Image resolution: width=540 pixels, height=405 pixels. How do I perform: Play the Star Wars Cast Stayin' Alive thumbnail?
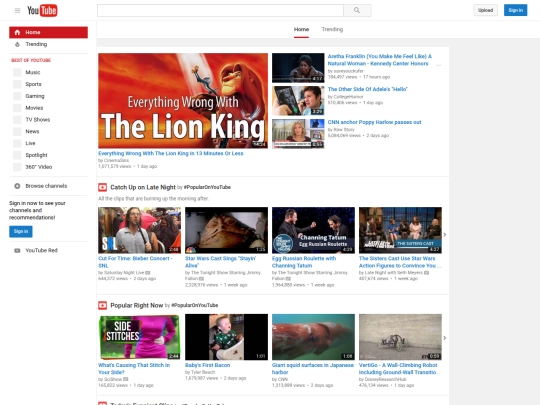[226, 230]
